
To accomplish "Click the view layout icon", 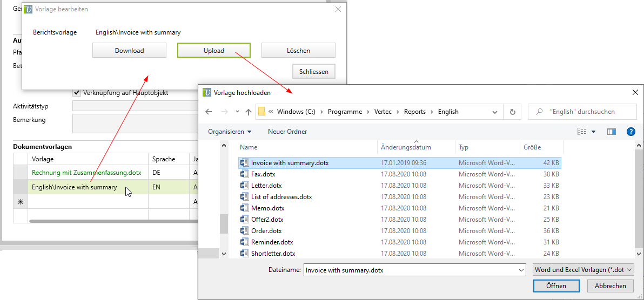I will 582,132.
